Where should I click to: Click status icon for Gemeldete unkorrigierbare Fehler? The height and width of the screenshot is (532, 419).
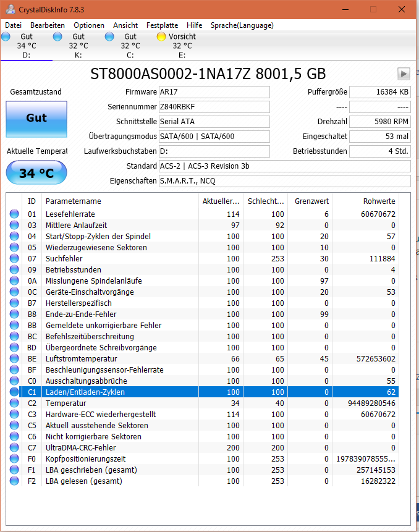coord(14,326)
